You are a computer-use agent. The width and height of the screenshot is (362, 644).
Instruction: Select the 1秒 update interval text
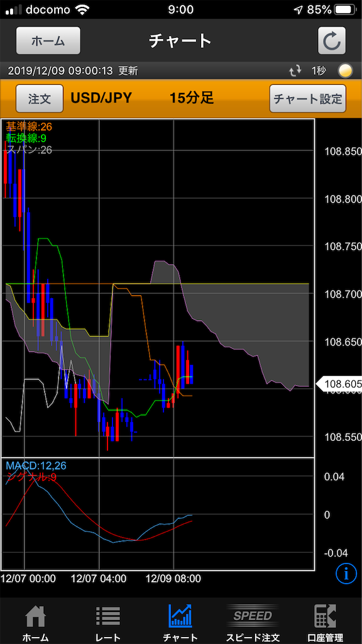point(319,71)
